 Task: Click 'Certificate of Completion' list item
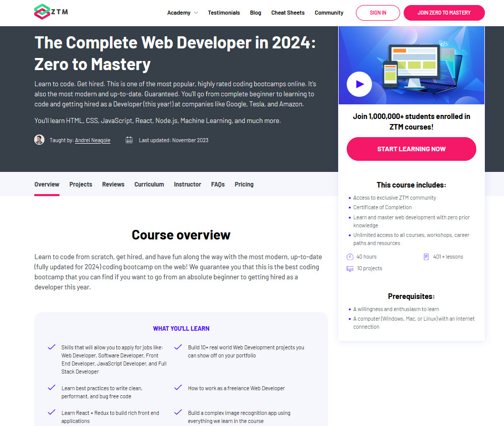(x=382, y=207)
